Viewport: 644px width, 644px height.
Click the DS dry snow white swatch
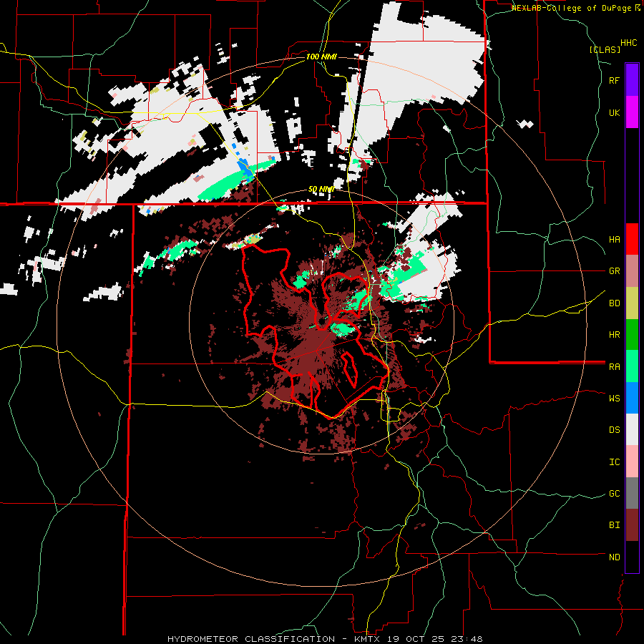632,429
